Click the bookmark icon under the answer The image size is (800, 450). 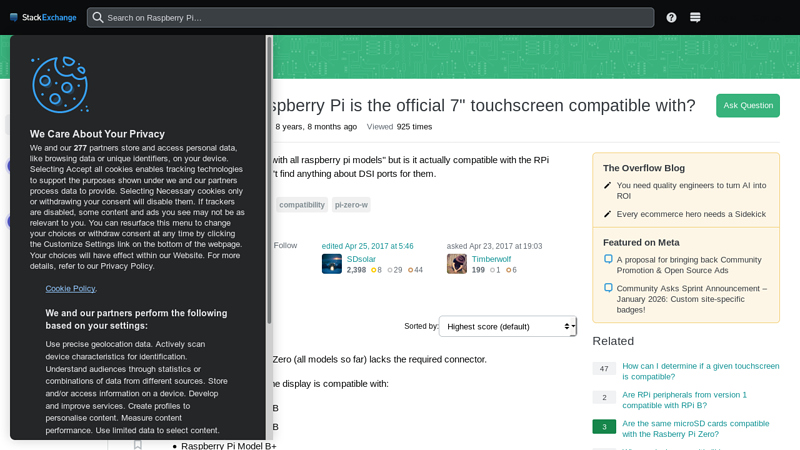point(138,445)
